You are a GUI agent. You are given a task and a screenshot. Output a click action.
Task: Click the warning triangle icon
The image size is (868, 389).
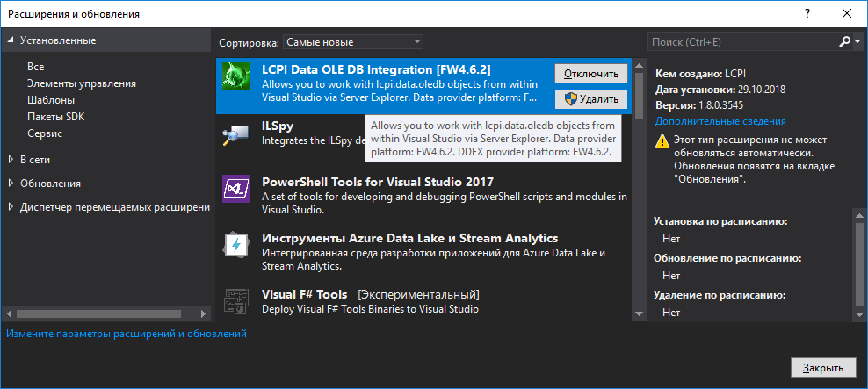tap(662, 141)
